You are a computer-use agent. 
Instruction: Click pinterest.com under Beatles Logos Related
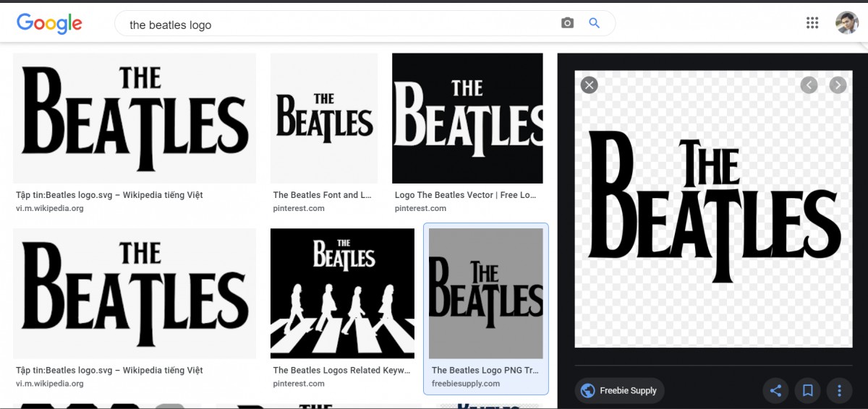tap(299, 384)
